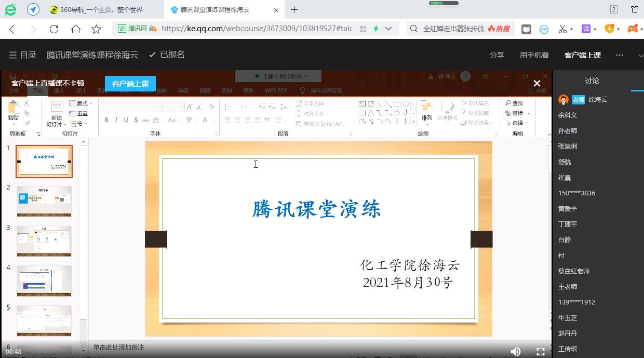Reload the page with the refresh icon
This screenshot has width=644, height=358.
tap(54, 29)
